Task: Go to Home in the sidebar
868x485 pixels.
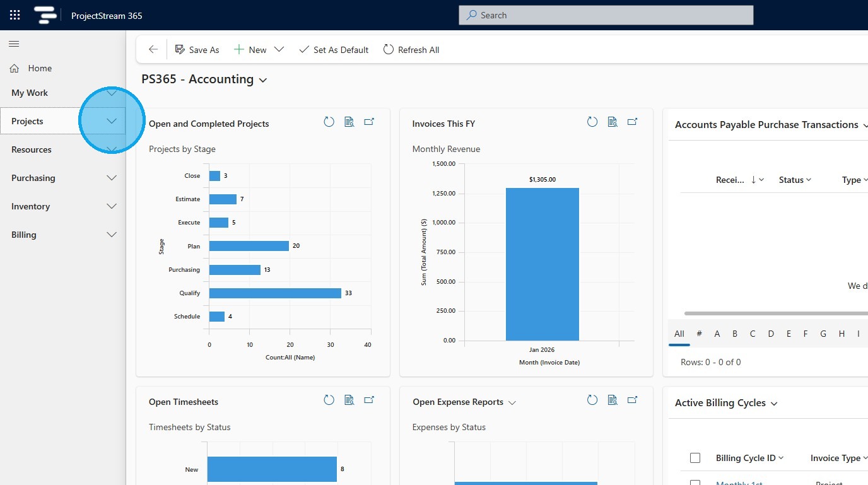Action: [39, 68]
